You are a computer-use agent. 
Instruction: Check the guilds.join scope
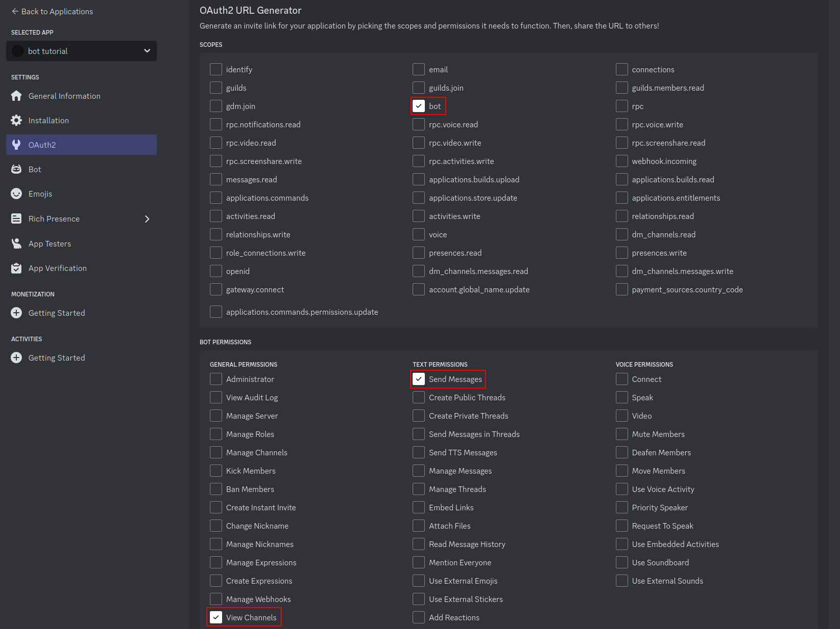419,88
